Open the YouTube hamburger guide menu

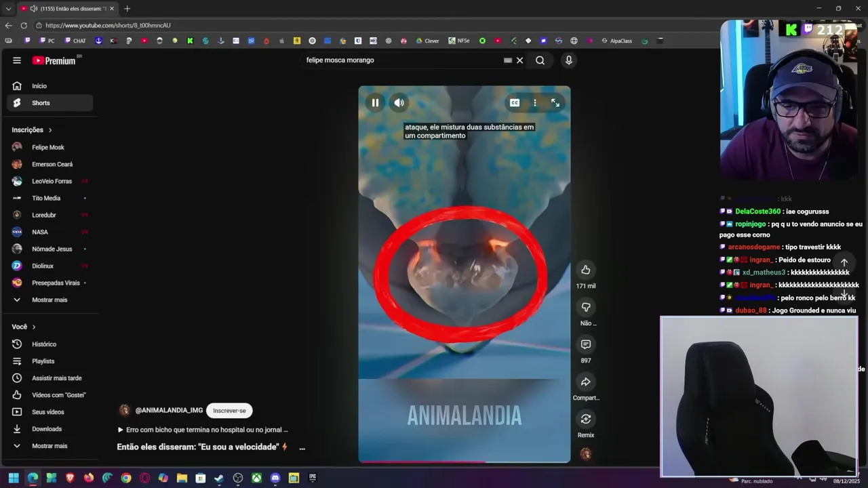point(17,60)
